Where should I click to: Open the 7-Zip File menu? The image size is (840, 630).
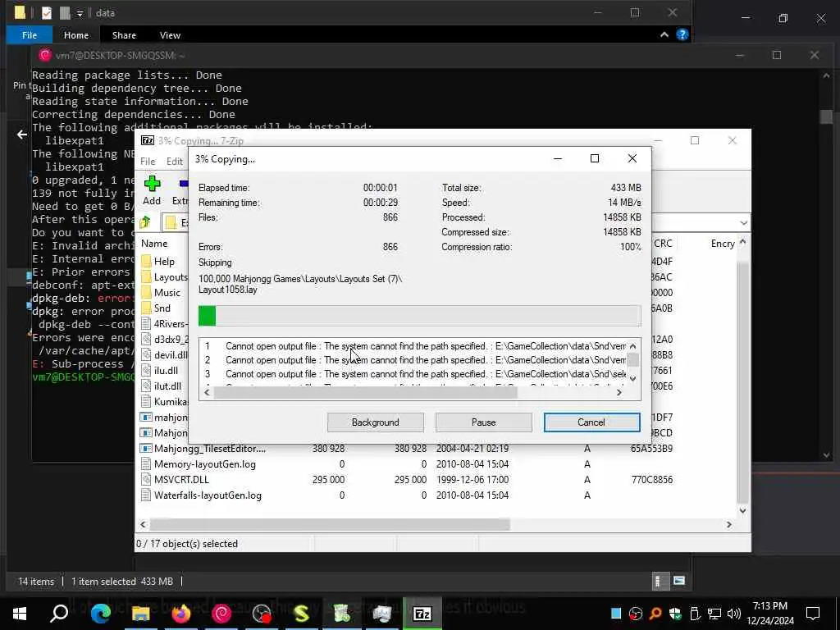[148, 162]
